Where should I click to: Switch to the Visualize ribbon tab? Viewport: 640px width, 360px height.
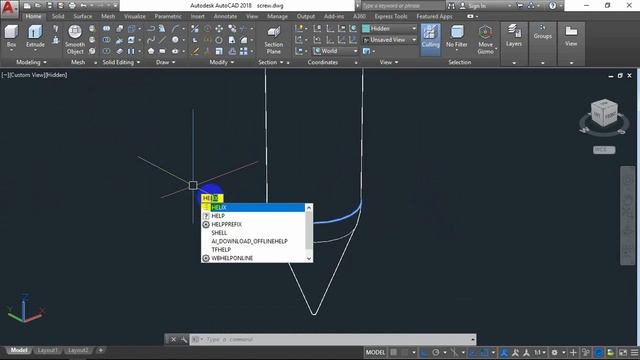point(135,16)
